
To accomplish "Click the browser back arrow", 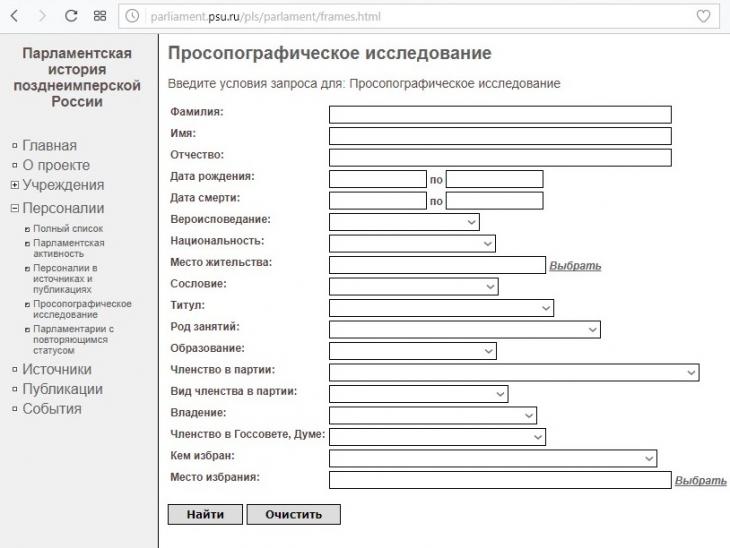I will (14, 16).
